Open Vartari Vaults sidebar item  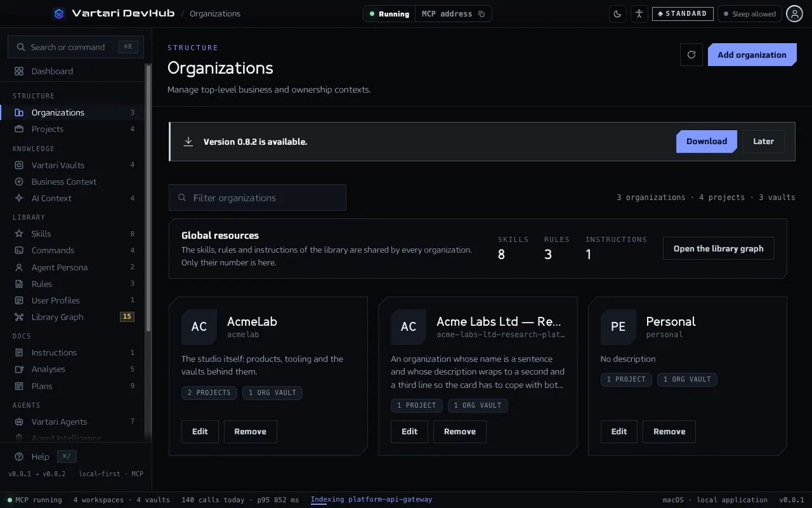(x=72, y=165)
